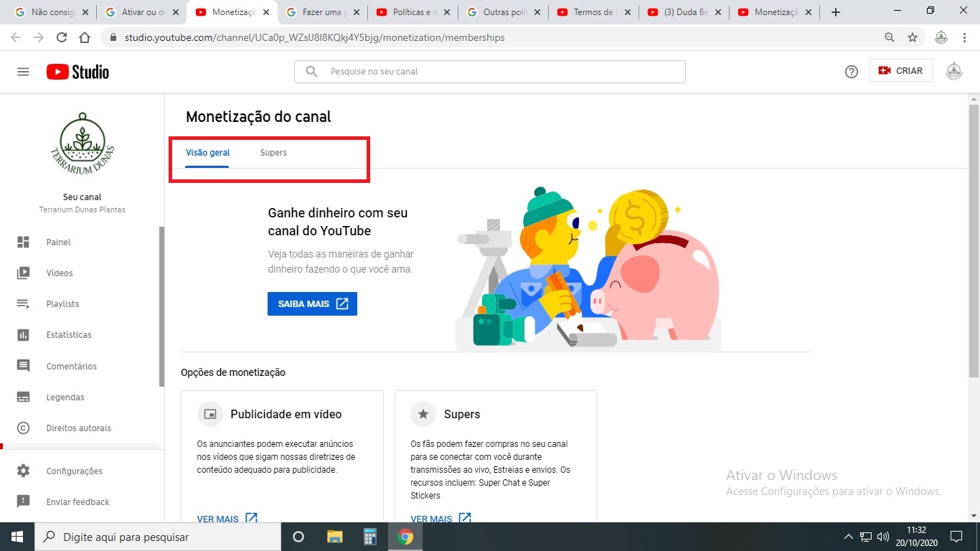
Task: Select the Visão geral tab
Action: [207, 153]
